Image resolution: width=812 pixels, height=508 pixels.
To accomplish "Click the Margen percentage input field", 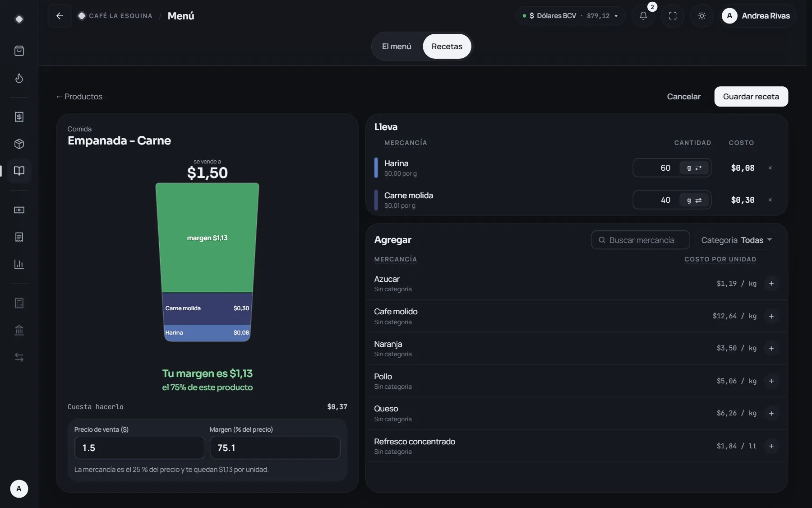I will tap(275, 447).
